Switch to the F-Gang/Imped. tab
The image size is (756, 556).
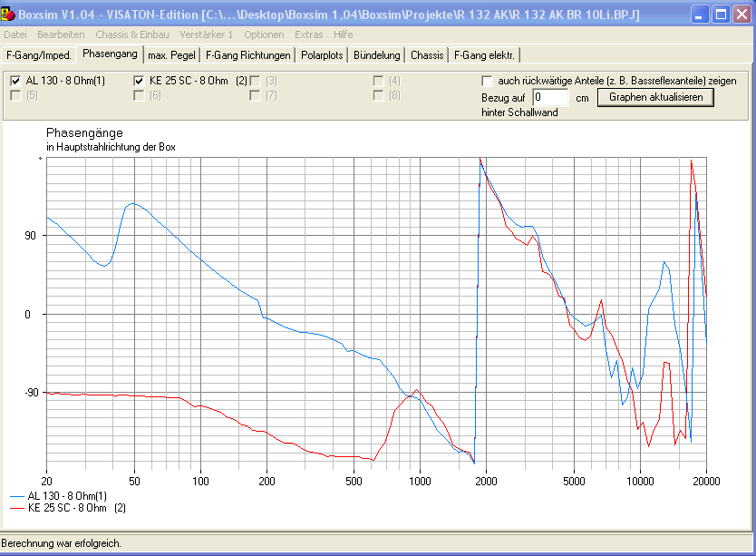coord(38,55)
